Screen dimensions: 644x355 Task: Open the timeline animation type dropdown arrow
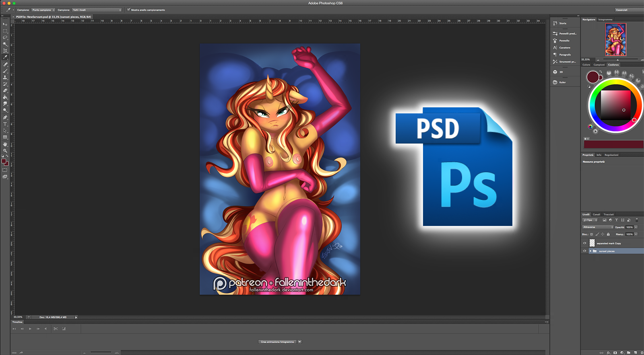pyautogui.click(x=299, y=342)
